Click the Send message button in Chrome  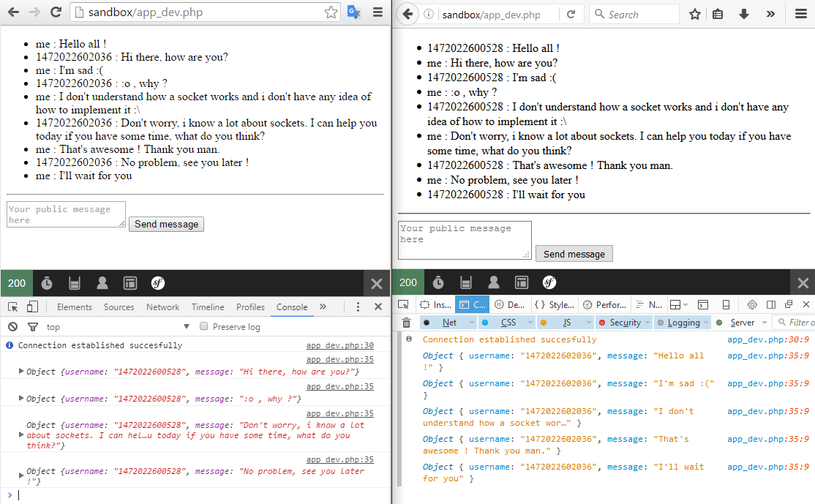click(x=166, y=224)
